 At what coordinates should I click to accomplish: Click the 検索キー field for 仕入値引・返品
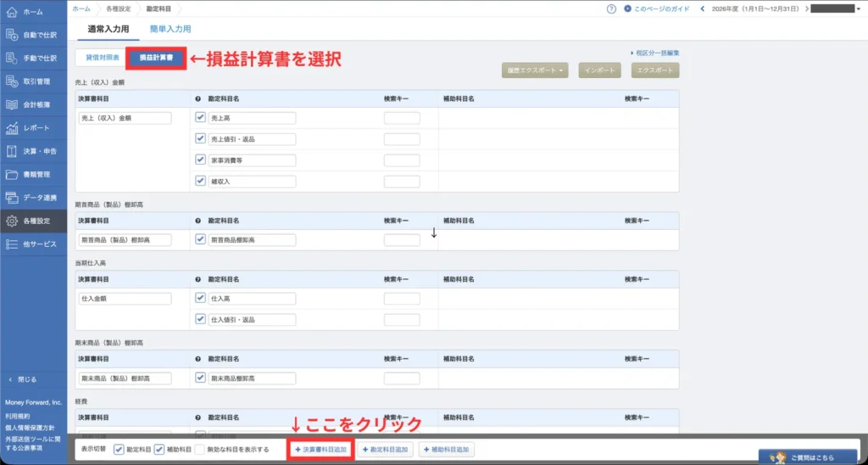tap(402, 320)
